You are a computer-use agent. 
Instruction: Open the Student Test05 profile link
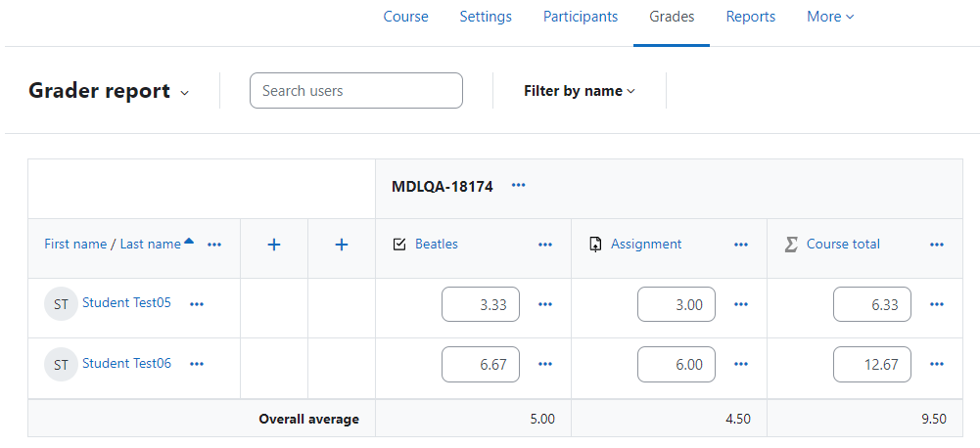pyautogui.click(x=127, y=303)
